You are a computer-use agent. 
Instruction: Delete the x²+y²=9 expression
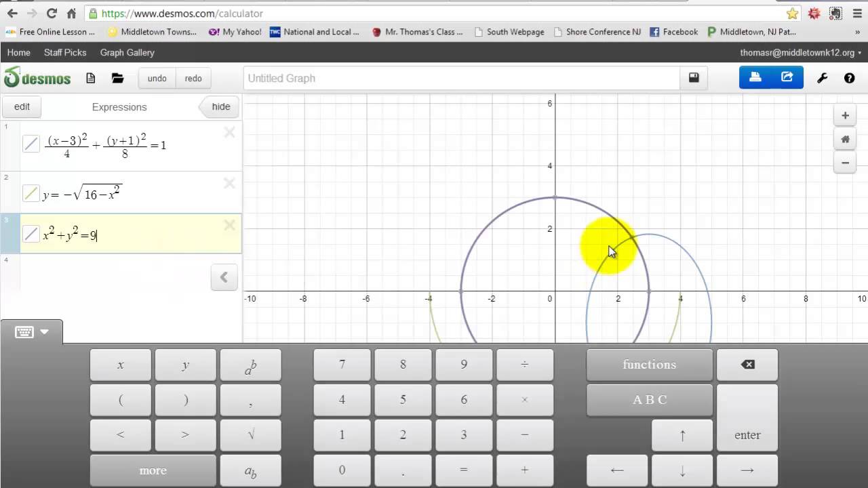tap(229, 225)
